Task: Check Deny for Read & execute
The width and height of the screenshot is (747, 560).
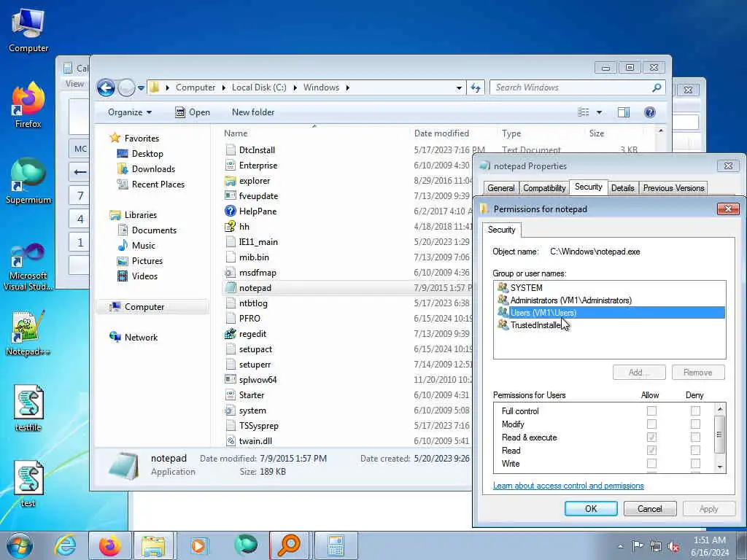Action: click(x=695, y=437)
